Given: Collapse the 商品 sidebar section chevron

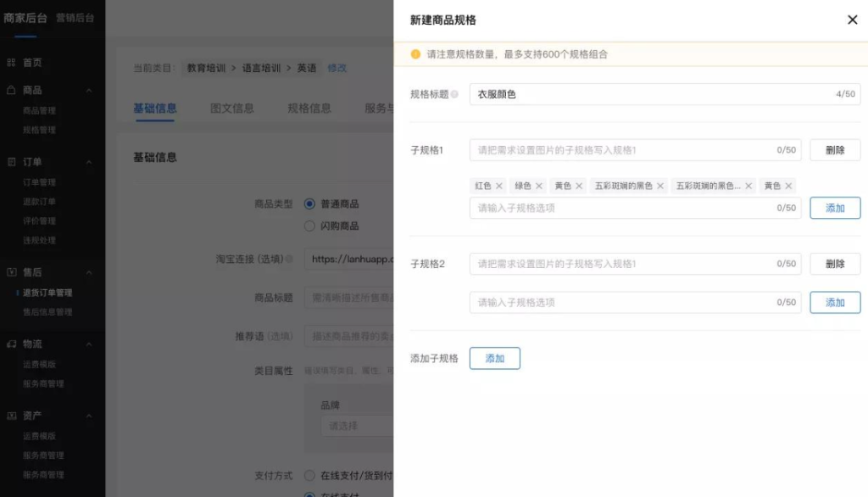Looking at the screenshot, I should [89, 91].
